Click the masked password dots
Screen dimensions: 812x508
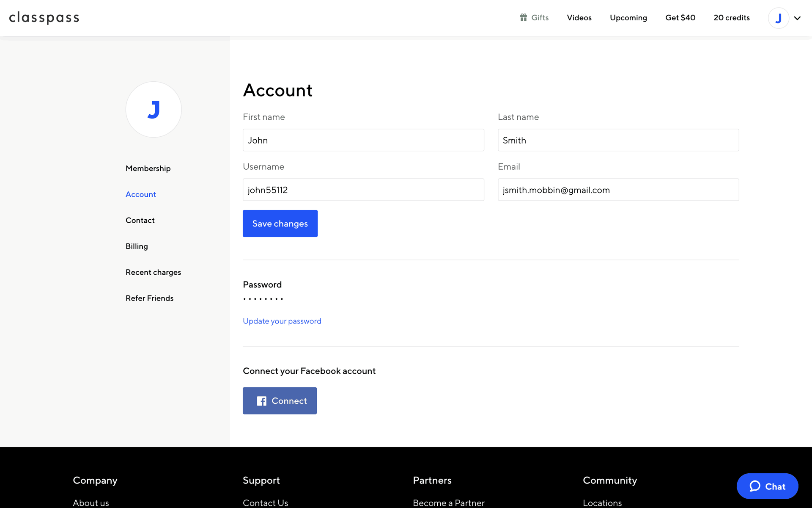tap(263, 299)
